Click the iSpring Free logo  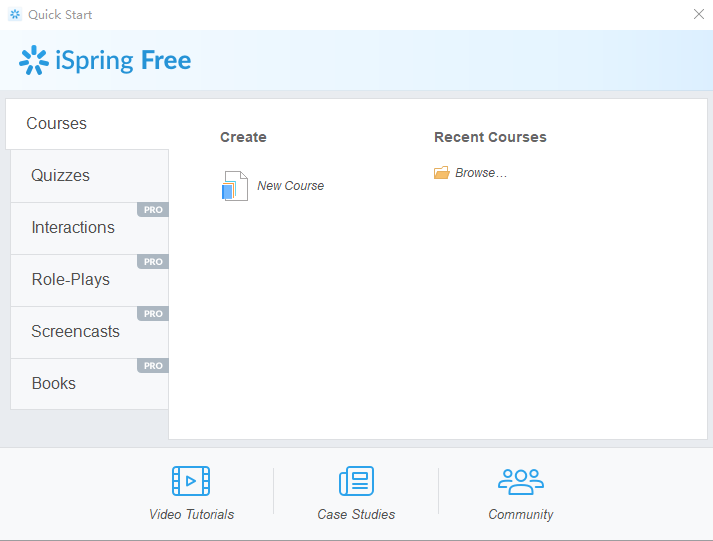[x=105, y=60]
